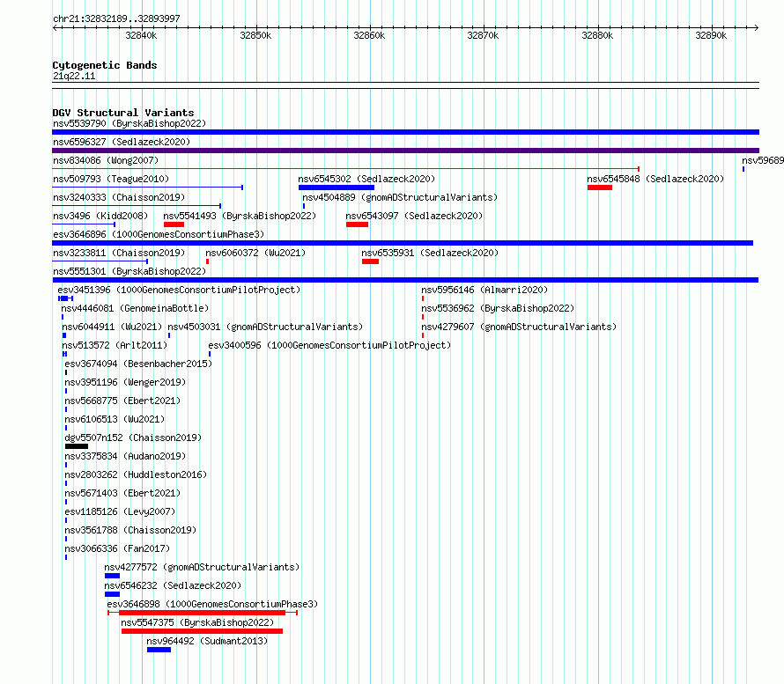Select nsv3375834 (Audano2019) label
Screen dimensions: 784x684
click(x=125, y=456)
